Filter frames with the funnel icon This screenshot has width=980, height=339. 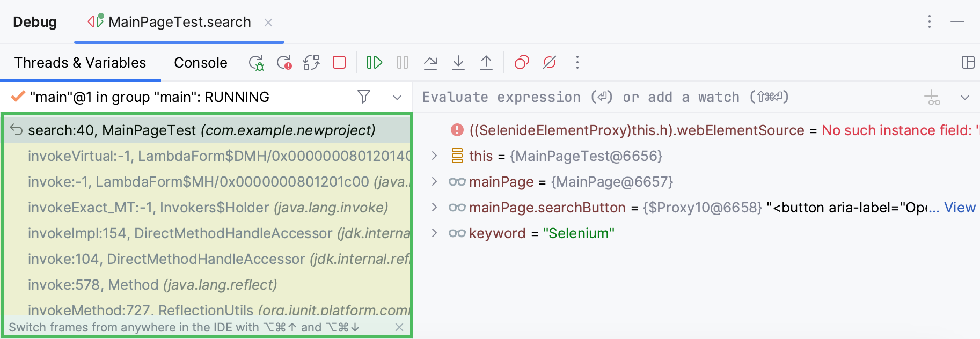(x=364, y=97)
